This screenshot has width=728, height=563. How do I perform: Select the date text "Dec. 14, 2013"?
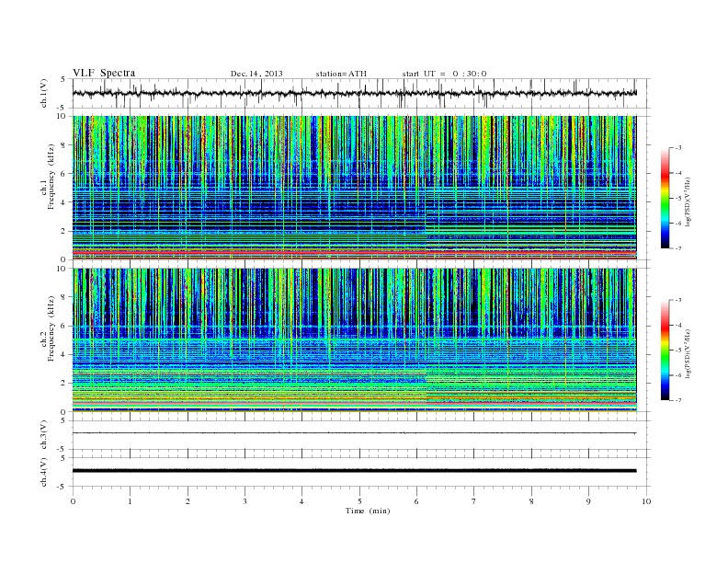[x=256, y=74]
